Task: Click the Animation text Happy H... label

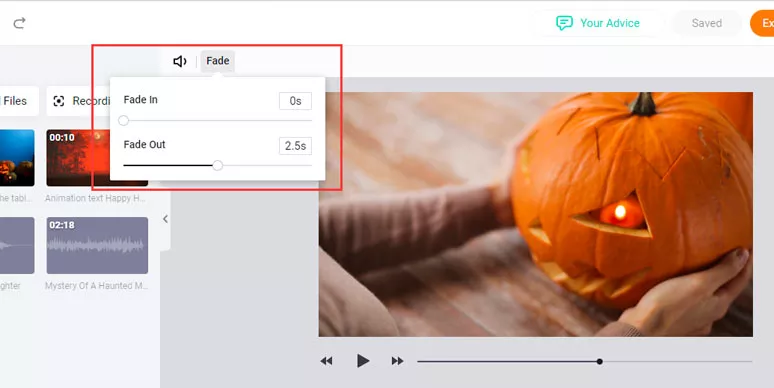Action: (x=95, y=198)
